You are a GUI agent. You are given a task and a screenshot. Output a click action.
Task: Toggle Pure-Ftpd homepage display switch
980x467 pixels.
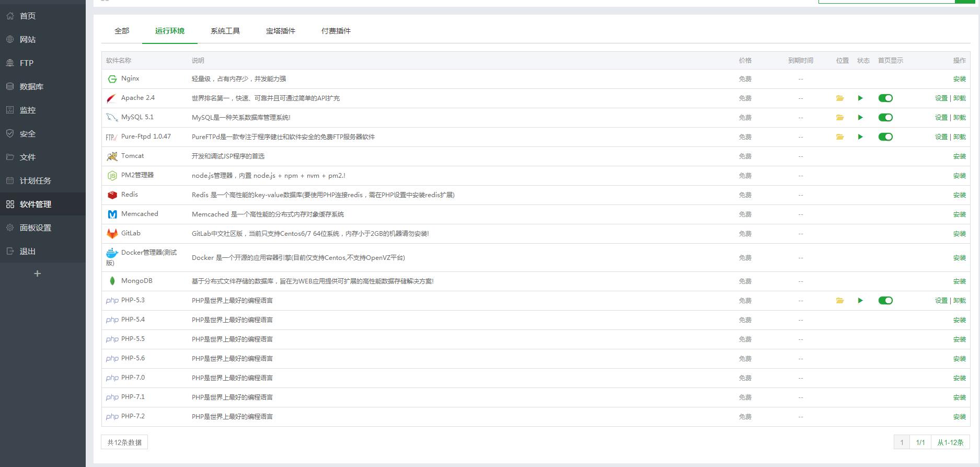pos(885,137)
